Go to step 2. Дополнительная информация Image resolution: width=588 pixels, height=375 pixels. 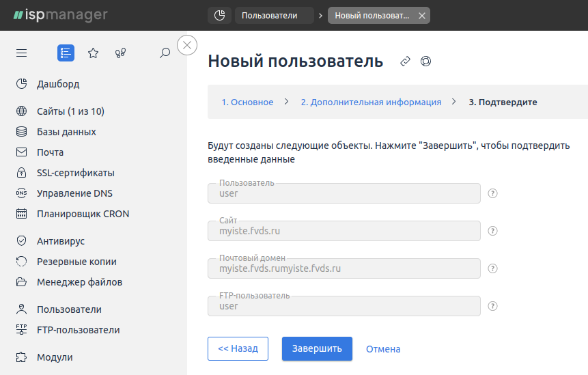click(371, 102)
